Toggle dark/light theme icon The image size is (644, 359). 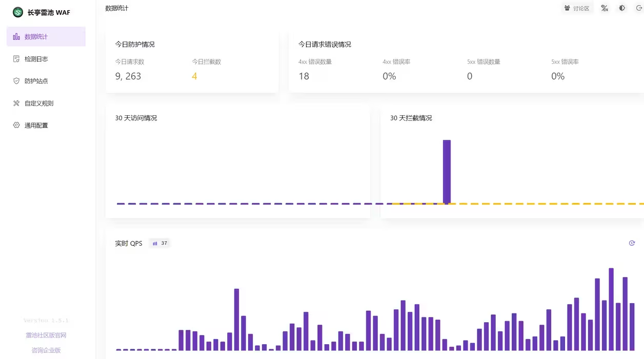point(622,8)
